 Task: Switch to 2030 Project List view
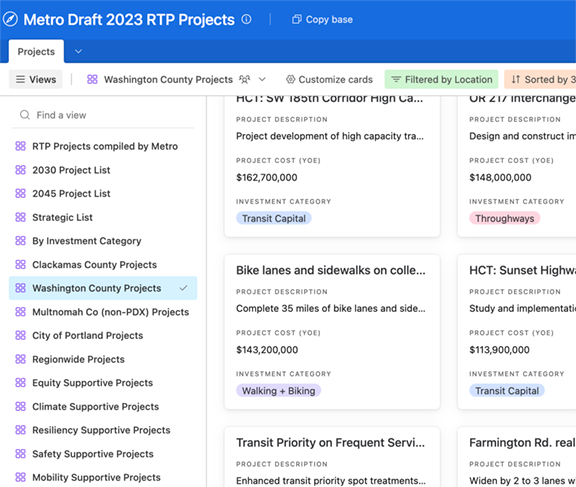[71, 170]
